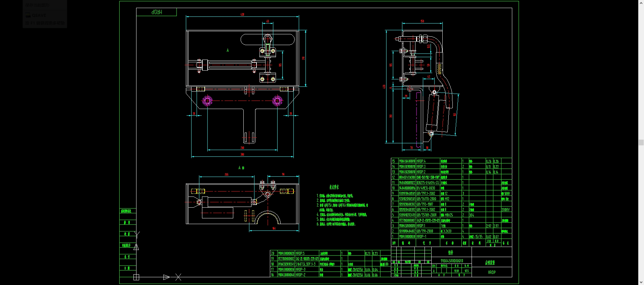The height and width of the screenshot is (285, 644).
Task: Click the HRDP.5 cell in the lower parts list
Action: pyautogui.click(x=300, y=253)
